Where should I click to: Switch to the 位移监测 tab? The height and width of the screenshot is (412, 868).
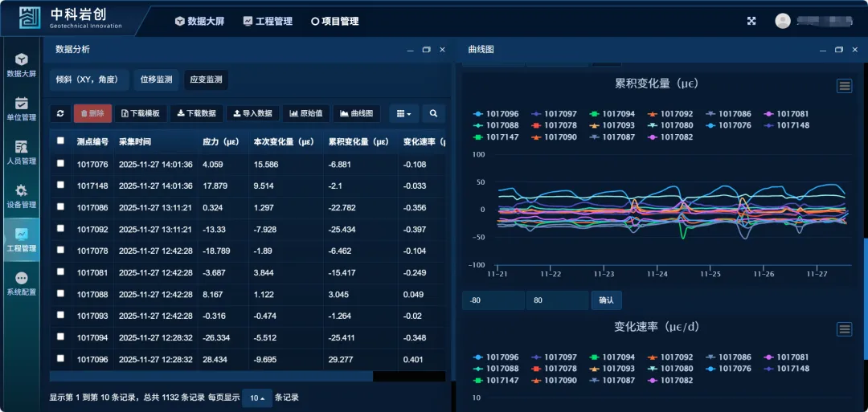(156, 80)
